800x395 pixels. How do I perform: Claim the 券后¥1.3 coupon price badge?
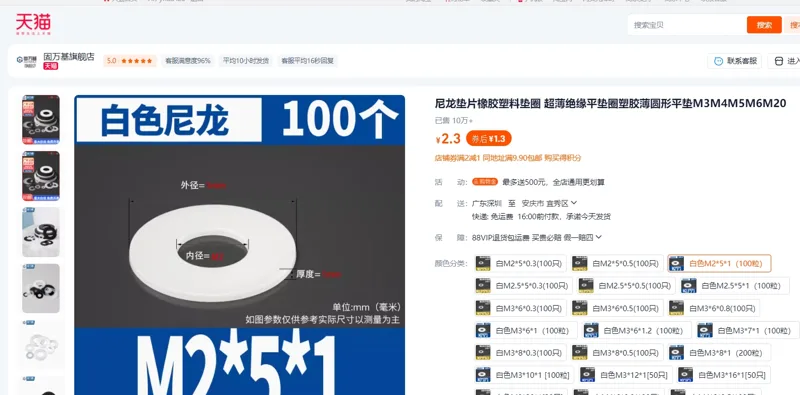click(x=488, y=138)
